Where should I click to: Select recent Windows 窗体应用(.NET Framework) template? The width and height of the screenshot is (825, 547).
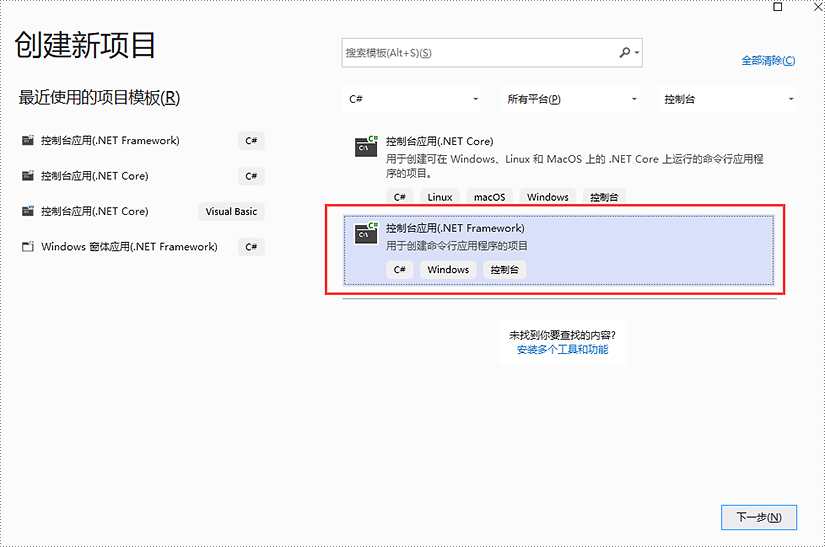pos(142,246)
